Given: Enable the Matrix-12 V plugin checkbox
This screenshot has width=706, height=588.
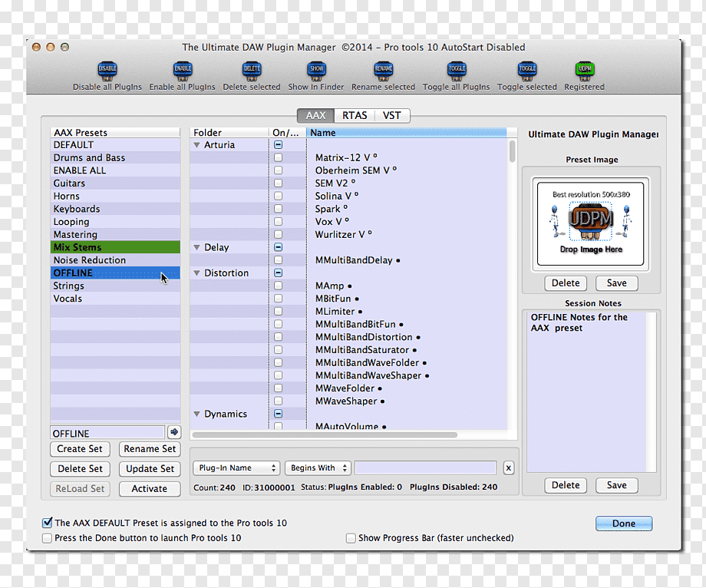Looking at the screenshot, I should coord(279,157).
